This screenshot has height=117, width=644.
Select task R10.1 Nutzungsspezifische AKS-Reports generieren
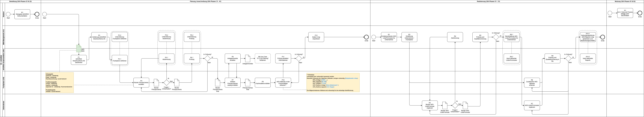[588, 37]
